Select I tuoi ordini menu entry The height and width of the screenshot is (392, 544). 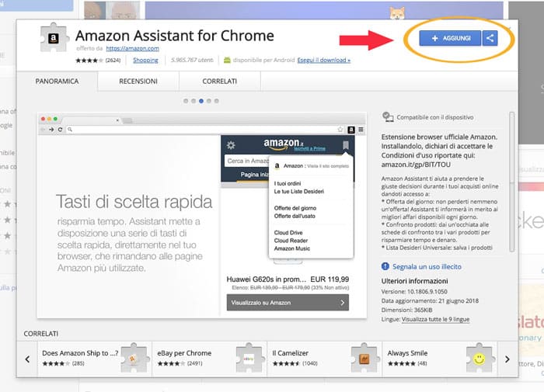click(288, 183)
